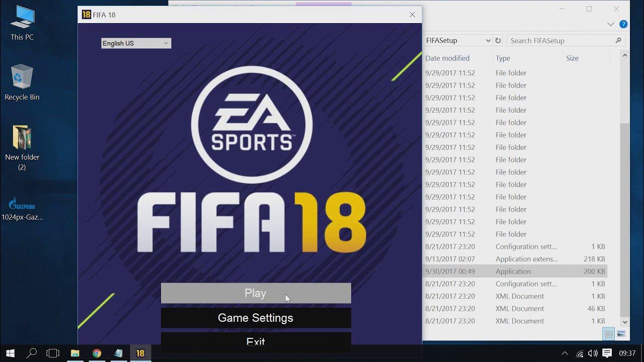Launch Google Chrome from the taskbar
The height and width of the screenshot is (362, 644).
[97, 353]
